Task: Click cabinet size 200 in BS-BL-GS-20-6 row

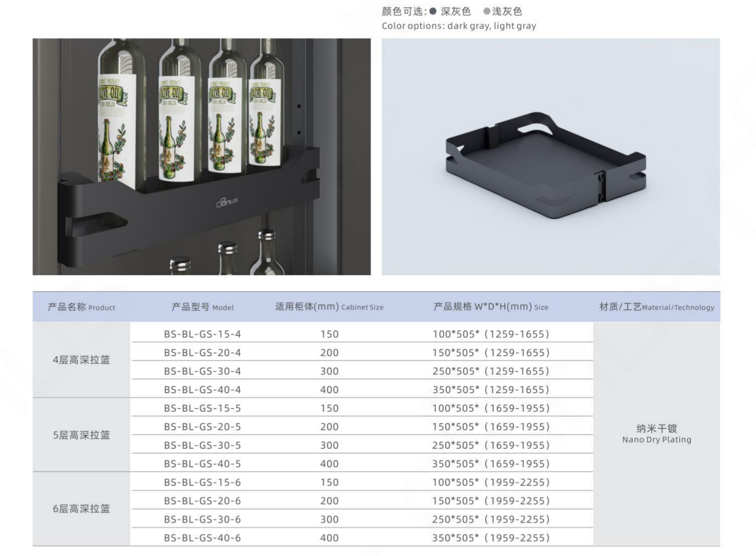Action: [329, 501]
